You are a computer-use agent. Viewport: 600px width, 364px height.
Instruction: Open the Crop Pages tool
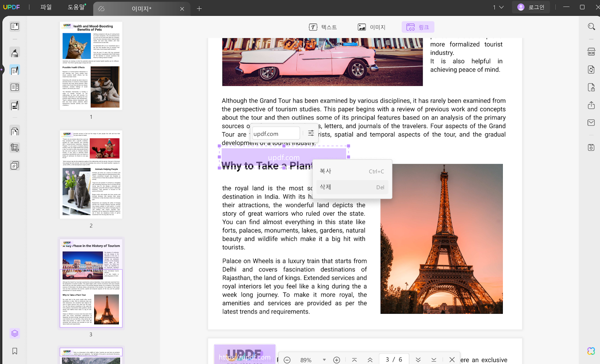[15, 148]
